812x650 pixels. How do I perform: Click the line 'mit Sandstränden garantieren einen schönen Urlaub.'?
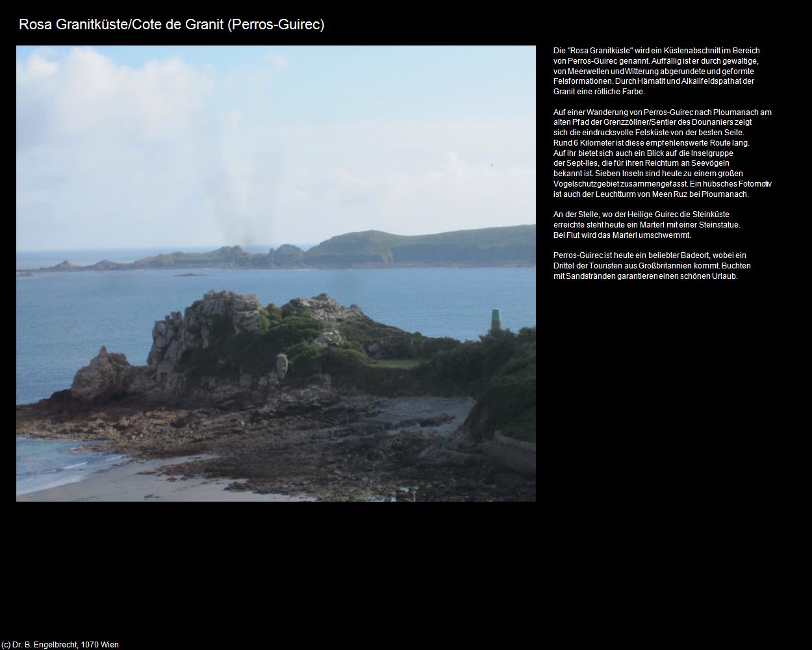pos(646,276)
